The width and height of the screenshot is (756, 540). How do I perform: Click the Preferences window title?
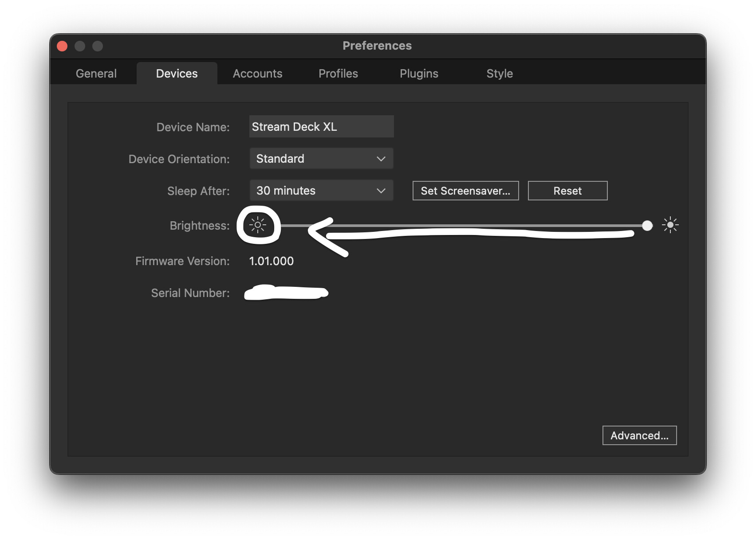tap(377, 46)
